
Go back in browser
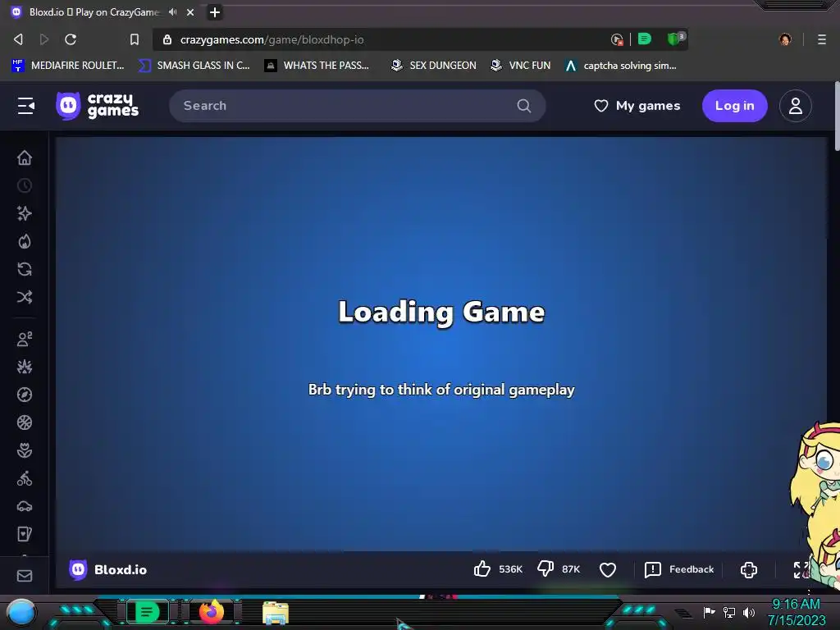18,39
